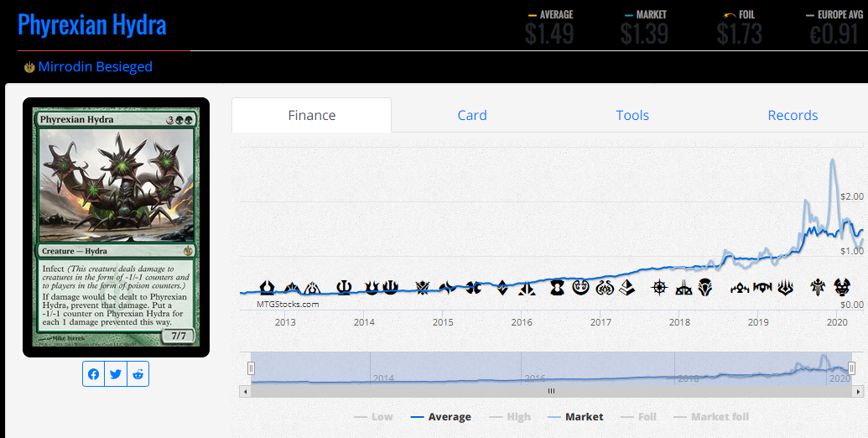Click the Dragon's Maze set marker
The image size is (868, 438).
pyautogui.click(x=312, y=288)
